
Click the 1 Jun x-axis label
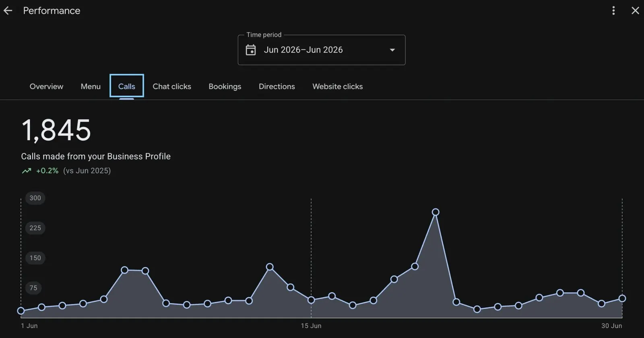(29, 326)
